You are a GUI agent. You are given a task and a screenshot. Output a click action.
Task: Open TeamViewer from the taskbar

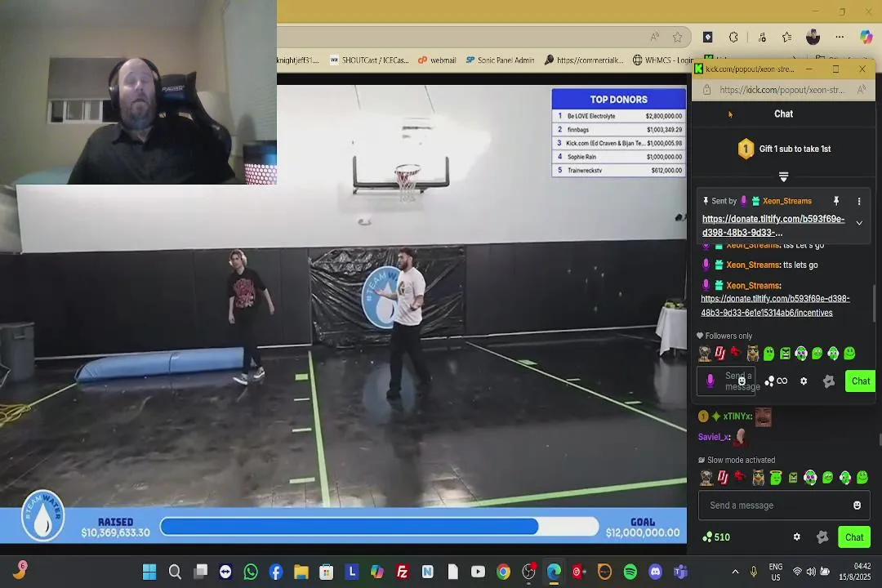pyautogui.click(x=225, y=572)
